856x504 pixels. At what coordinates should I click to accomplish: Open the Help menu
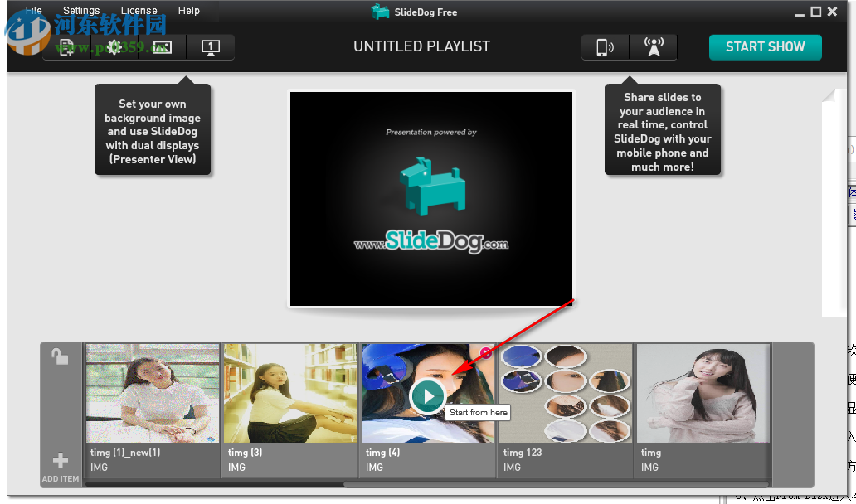[x=189, y=11]
